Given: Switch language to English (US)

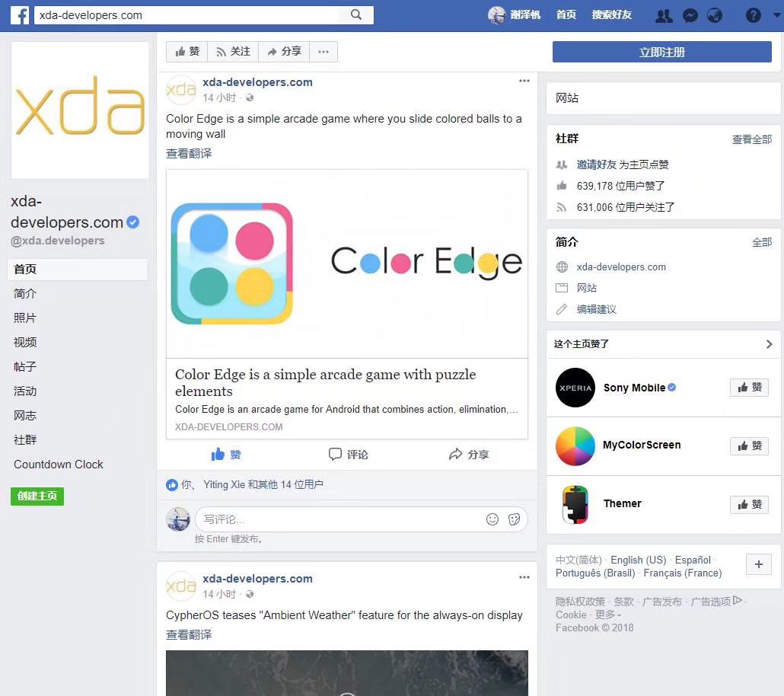Looking at the screenshot, I should click(x=638, y=560).
